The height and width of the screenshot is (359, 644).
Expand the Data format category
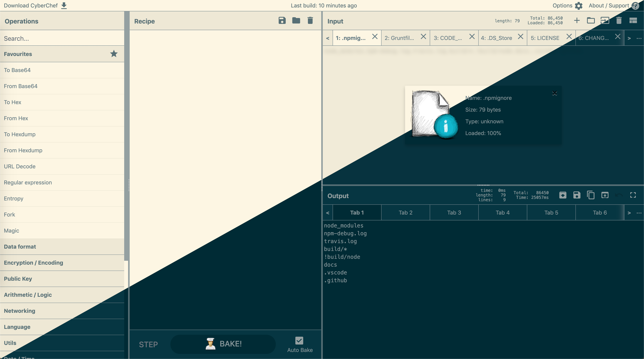point(19,247)
